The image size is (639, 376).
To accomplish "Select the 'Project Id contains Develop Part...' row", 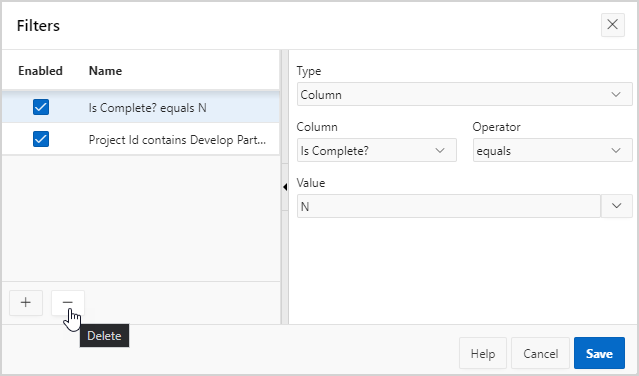I will click(141, 139).
